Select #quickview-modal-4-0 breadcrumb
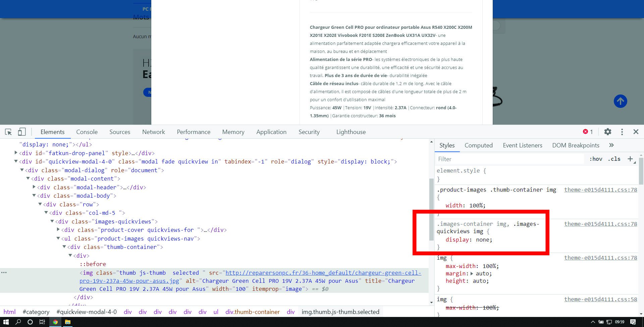The width and height of the screenshot is (644, 327). (x=87, y=312)
